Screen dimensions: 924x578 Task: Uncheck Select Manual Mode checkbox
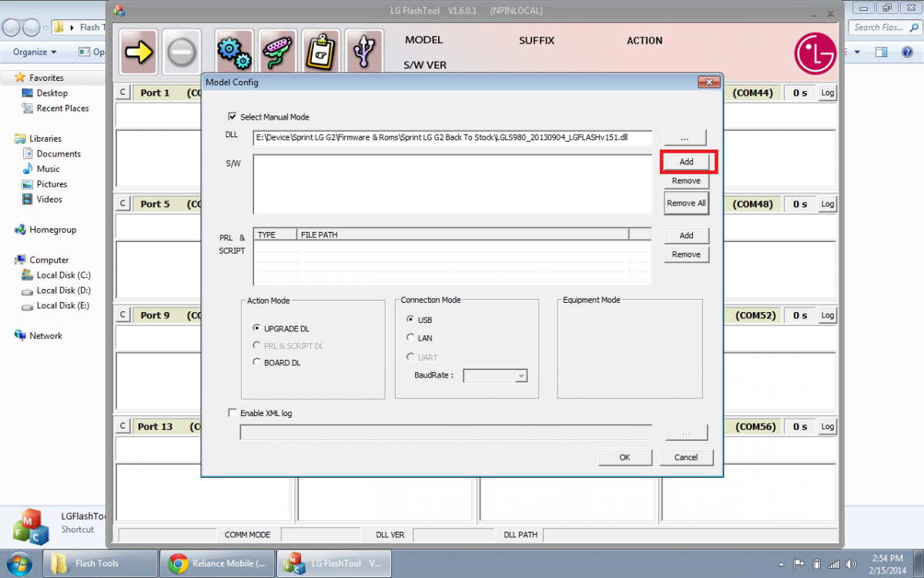[x=233, y=117]
